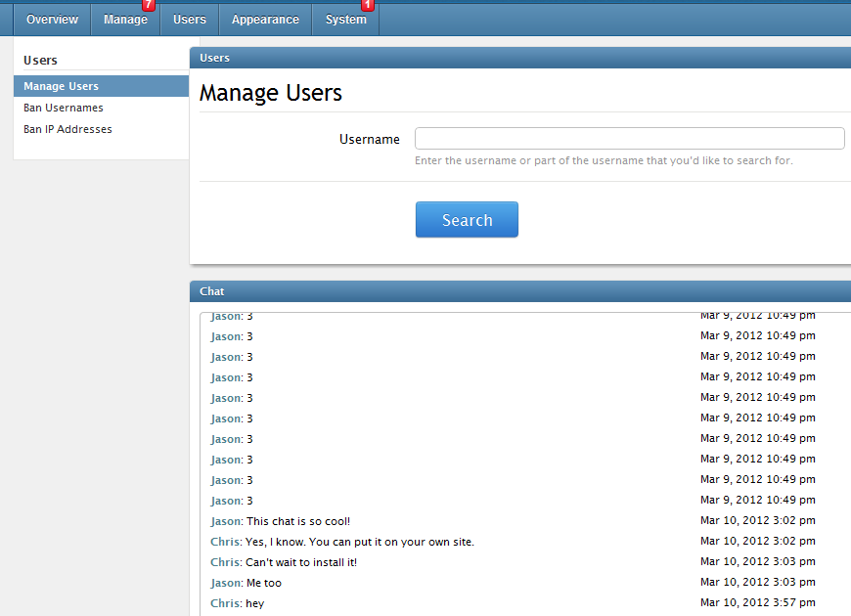This screenshot has width=851, height=616.
Task: Click the red 7 badge on Manage
Action: point(149,5)
